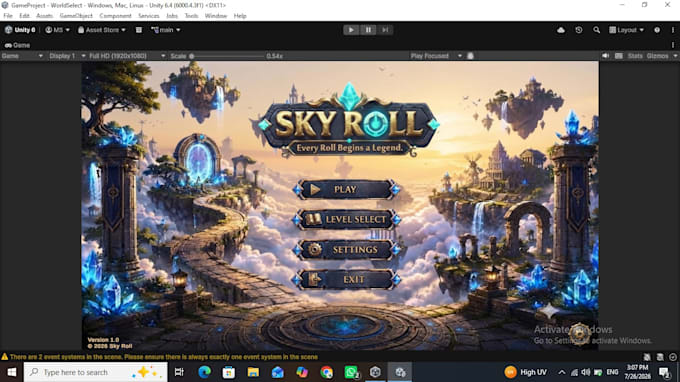Open the Game view mode dropdown

22,56
